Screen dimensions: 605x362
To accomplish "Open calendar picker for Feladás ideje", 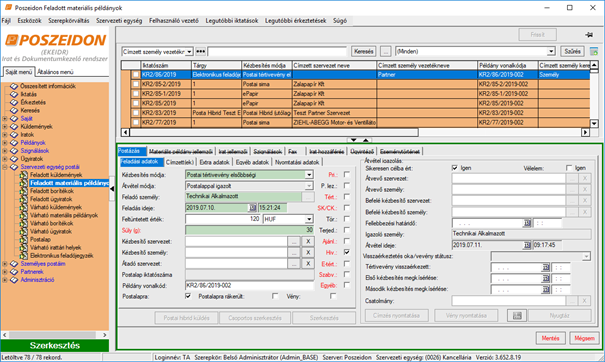I will click(252, 208).
